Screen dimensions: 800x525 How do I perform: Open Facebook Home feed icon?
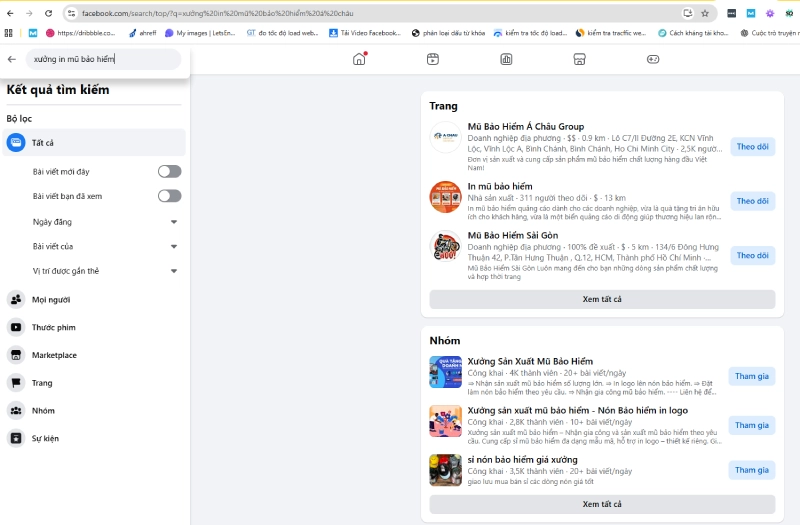[x=359, y=59]
